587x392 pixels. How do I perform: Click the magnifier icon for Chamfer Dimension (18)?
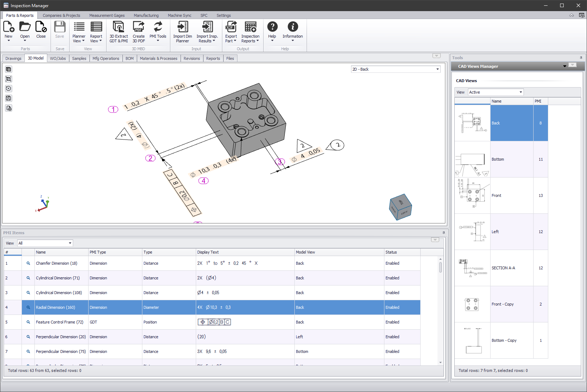[28, 263]
